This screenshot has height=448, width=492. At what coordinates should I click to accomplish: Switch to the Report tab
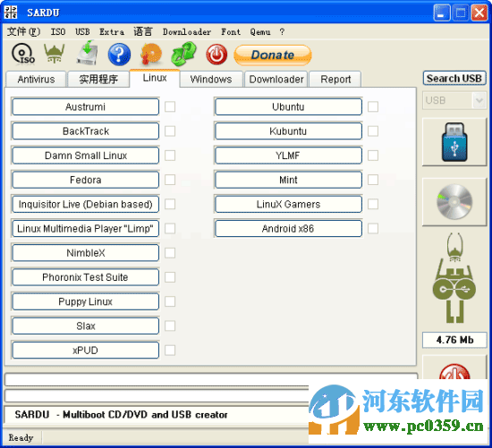(335, 79)
